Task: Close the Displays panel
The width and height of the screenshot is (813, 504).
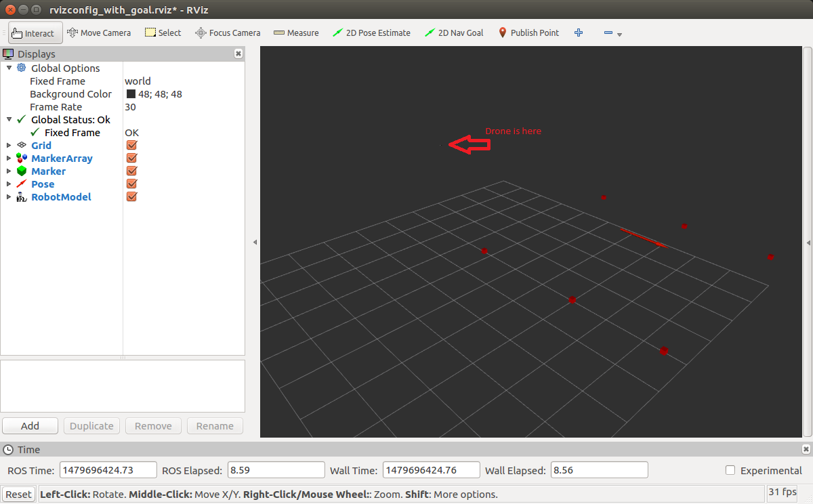Action: 238,54
